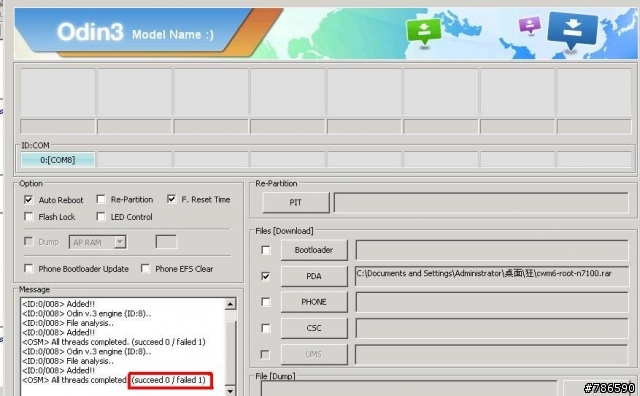Click the PHONE file button
Image resolution: width=640 pixels, height=396 pixels.
[314, 302]
